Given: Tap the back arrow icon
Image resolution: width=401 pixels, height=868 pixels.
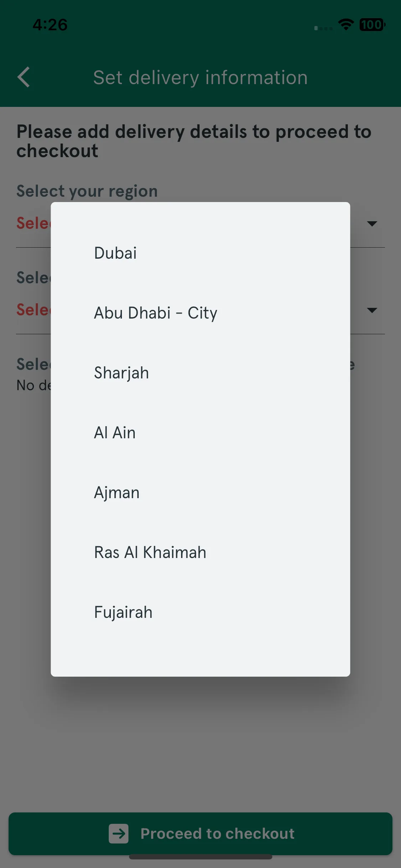Looking at the screenshot, I should coord(24,77).
